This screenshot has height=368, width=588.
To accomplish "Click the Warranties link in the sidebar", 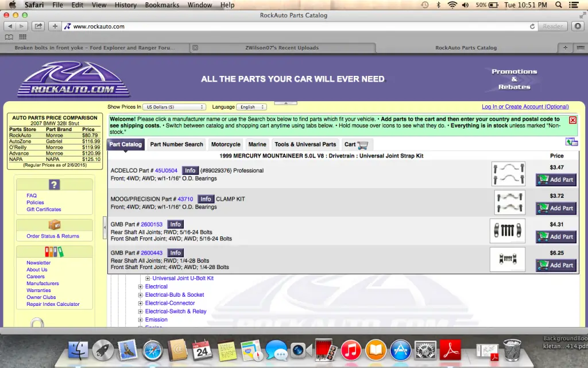I will pyautogui.click(x=38, y=290).
